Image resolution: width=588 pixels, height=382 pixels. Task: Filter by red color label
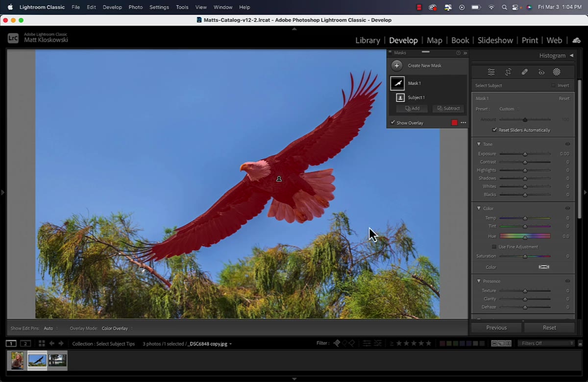click(x=442, y=343)
